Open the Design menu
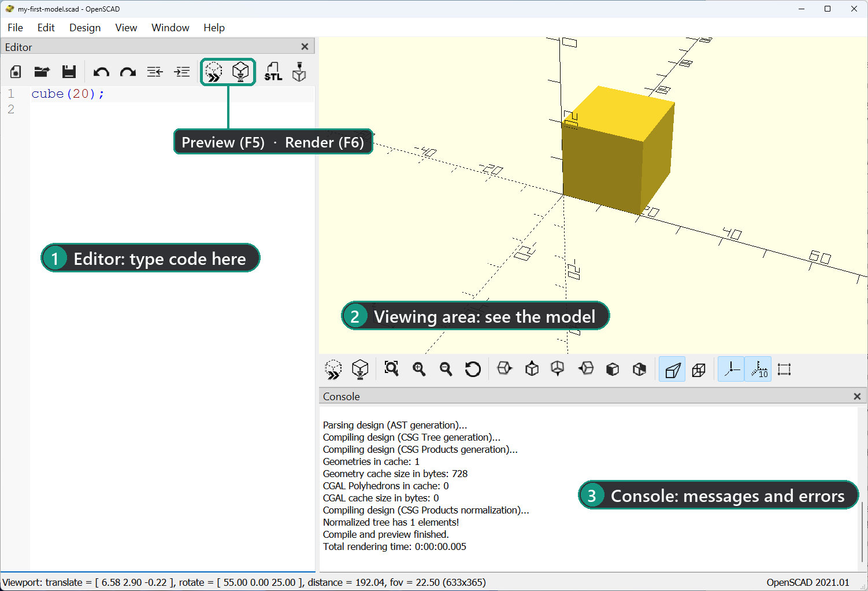The height and width of the screenshot is (591, 868). point(85,28)
